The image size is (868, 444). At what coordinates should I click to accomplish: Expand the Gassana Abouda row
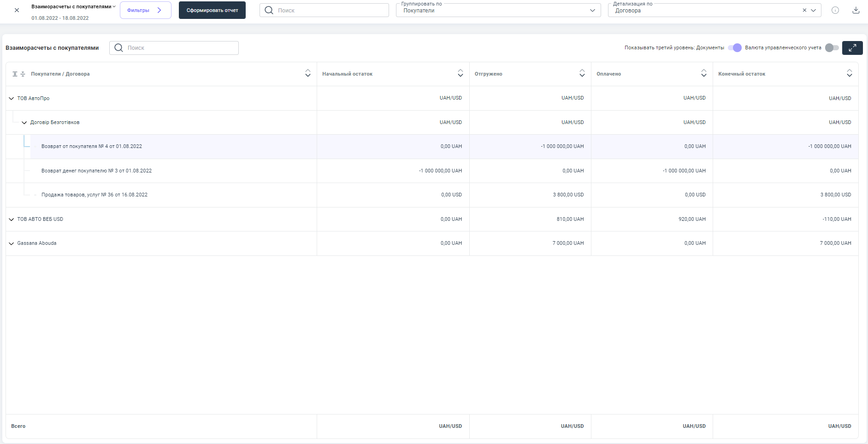click(x=12, y=243)
